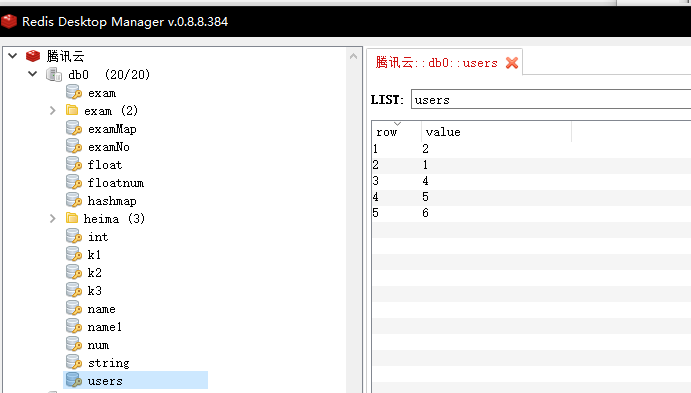The image size is (691, 393).
Task: Select the k3 key label
Action: 94,291
